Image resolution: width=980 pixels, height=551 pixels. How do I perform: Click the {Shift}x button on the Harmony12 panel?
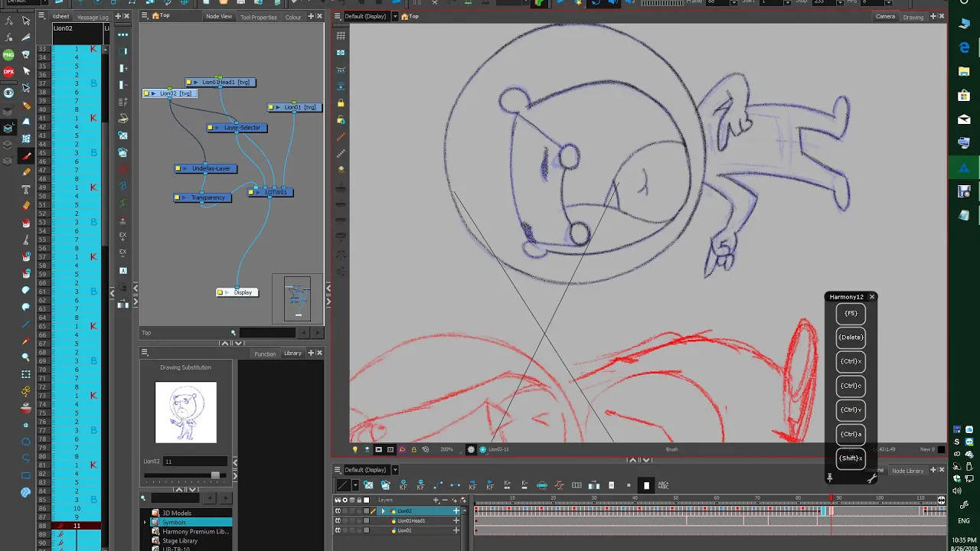tap(851, 458)
